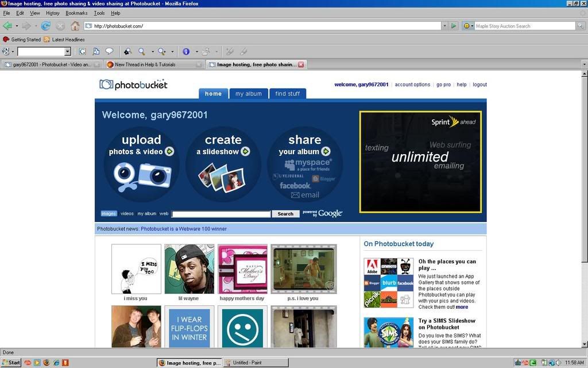Click the green Go arrow beside address bar

coord(454,26)
